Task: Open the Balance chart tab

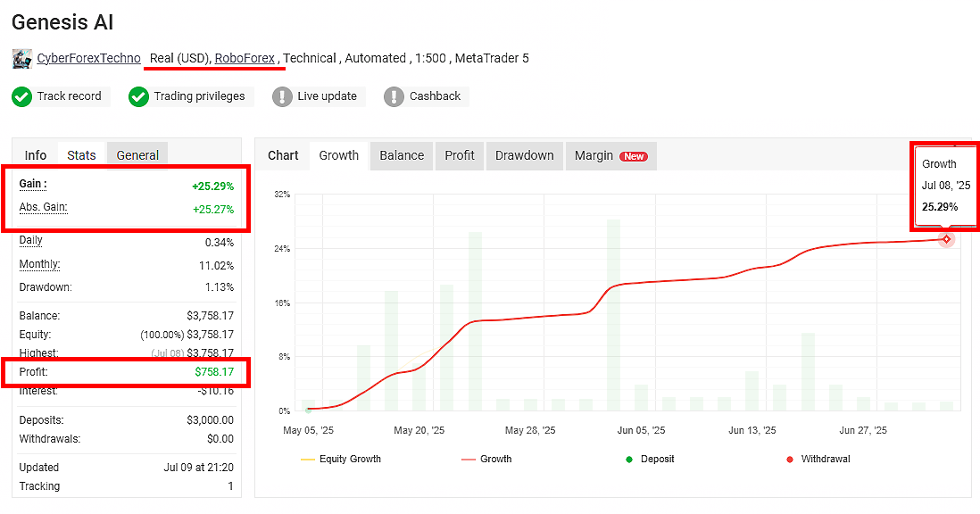Action: tap(402, 155)
